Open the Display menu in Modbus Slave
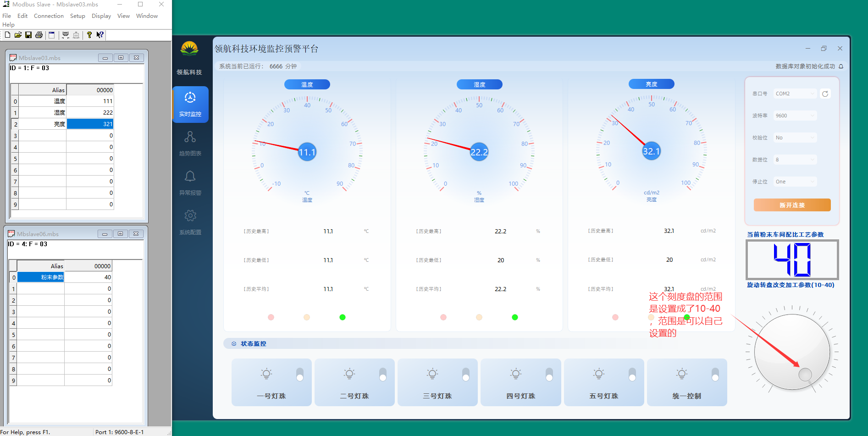 tap(101, 16)
